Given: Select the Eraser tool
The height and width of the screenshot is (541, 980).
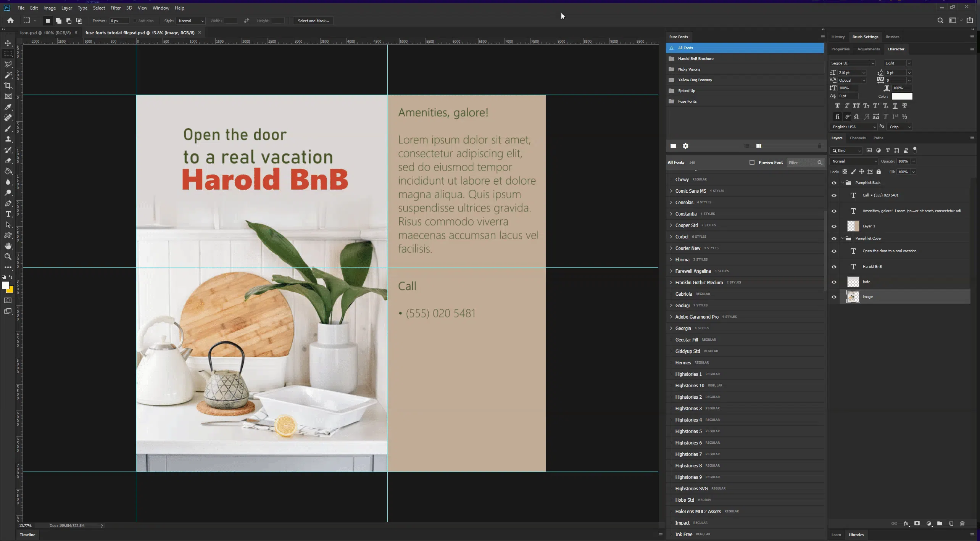Looking at the screenshot, I should click(x=8, y=161).
